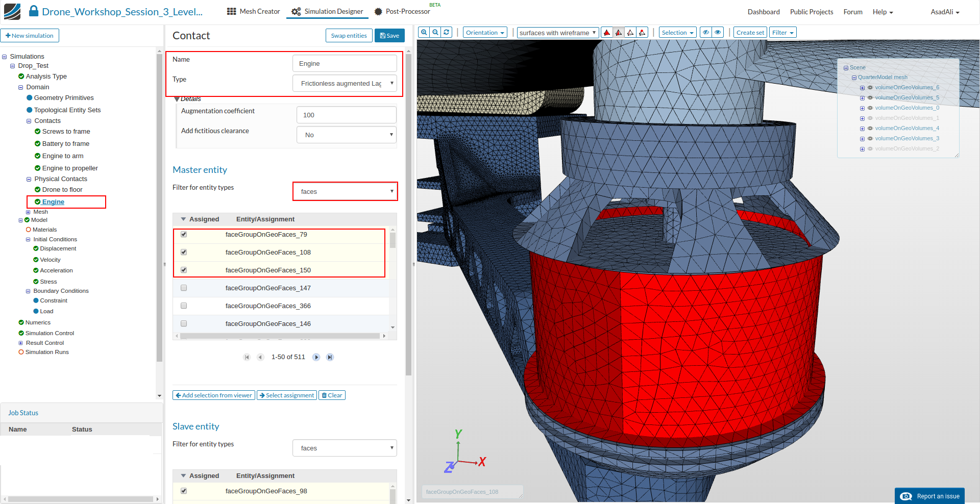Click the show all eye icon in toolbar
Image resolution: width=980 pixels, height=504 pixels.
[718, 33]
